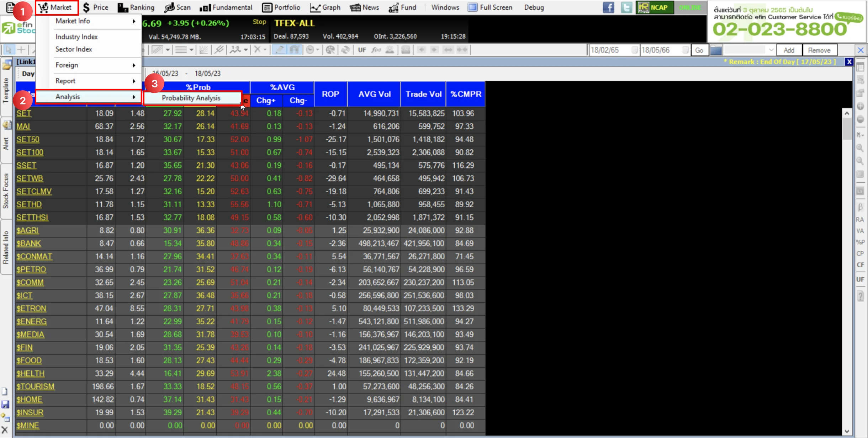Expand the empty combo box beside Add
The height and width of the screenshot is (438, 868).
771,50
